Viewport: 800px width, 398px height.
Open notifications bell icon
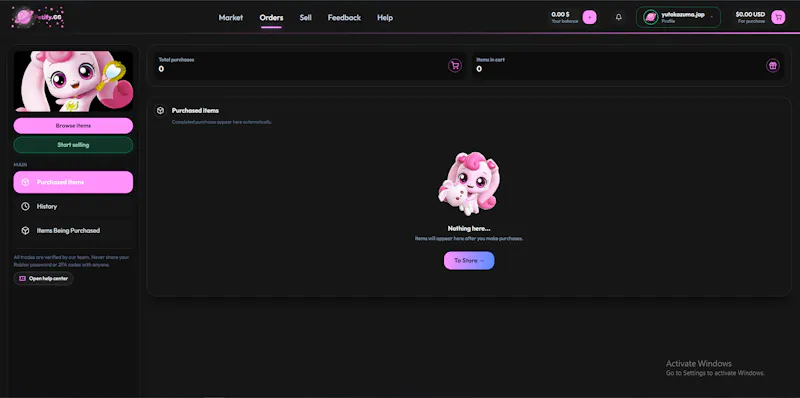click(x=618, y=17)
